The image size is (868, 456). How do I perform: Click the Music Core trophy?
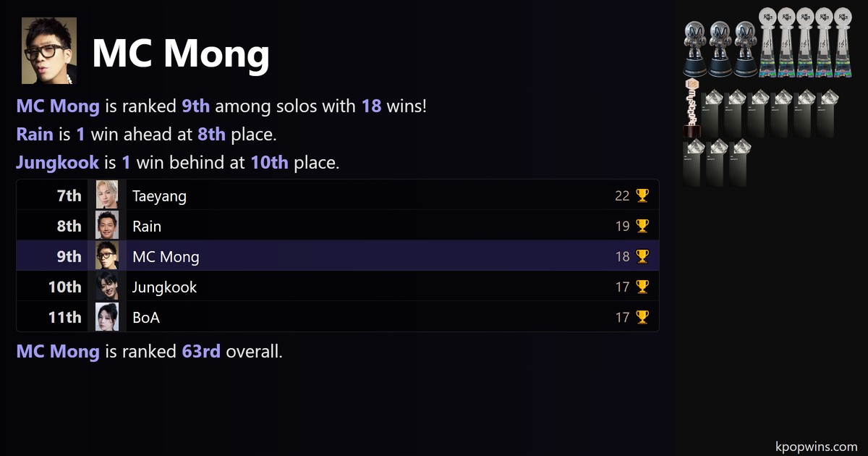pyautogui.click(x=693, y=109)
